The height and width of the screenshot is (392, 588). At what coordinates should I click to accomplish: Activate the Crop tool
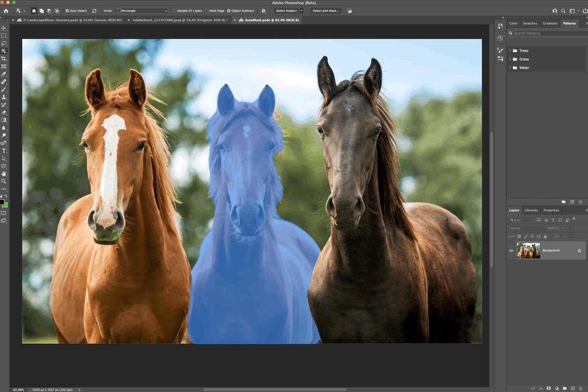pos(4,59)
